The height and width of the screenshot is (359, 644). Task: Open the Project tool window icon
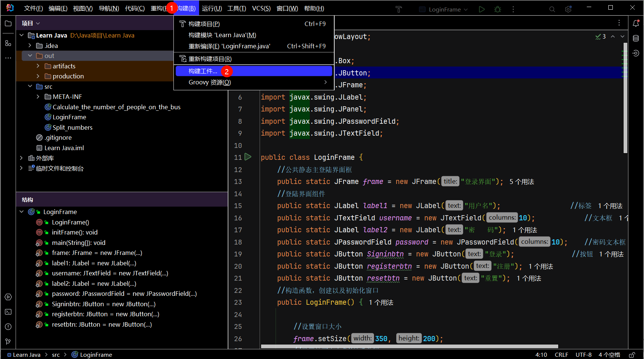pos(8,23)
